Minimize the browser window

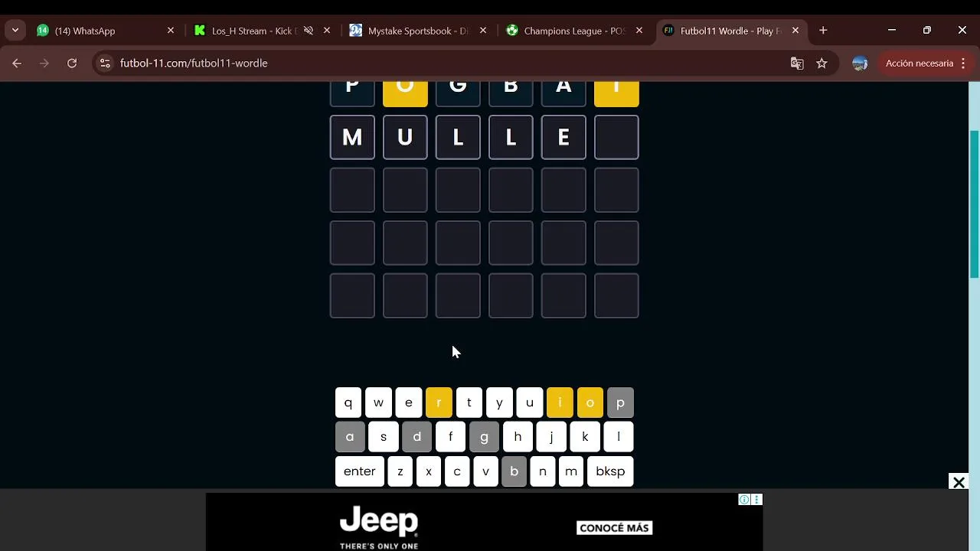click(892, 31)
